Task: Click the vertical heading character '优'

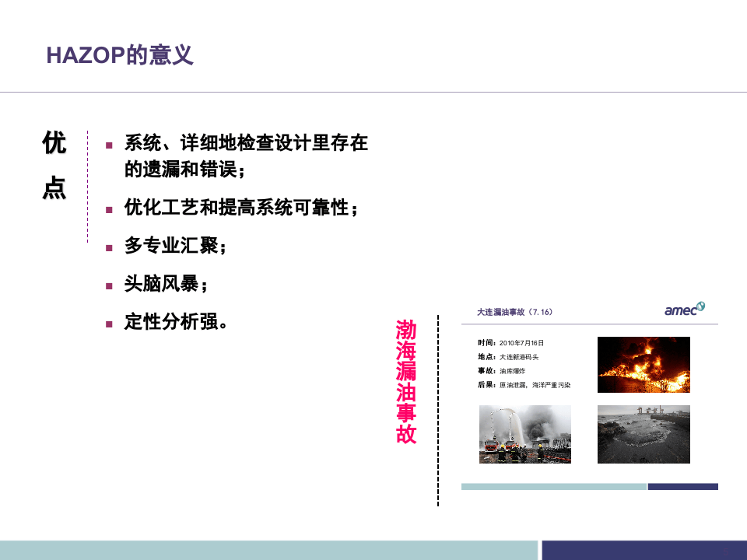Action: point(54,142)
